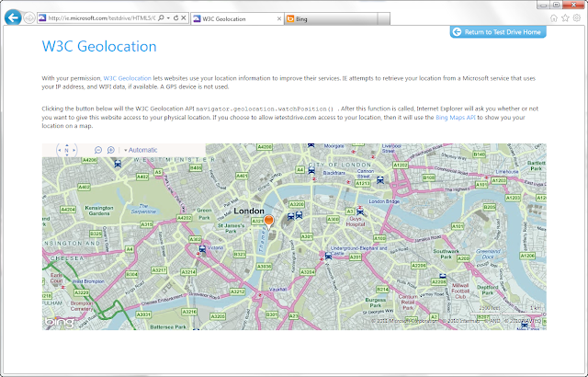Click the Elephant and Castle station icon

(x=328, y=256)
